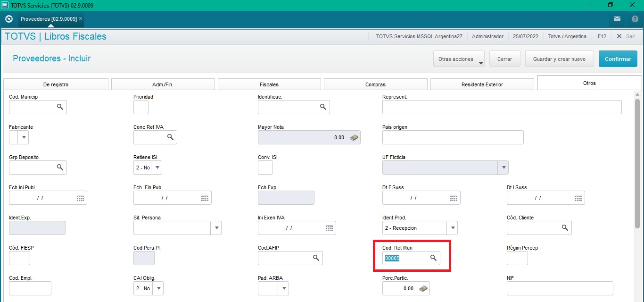Click the Proveedores - Incluir heading
644x302 pixels.
[x=51, y=59]
